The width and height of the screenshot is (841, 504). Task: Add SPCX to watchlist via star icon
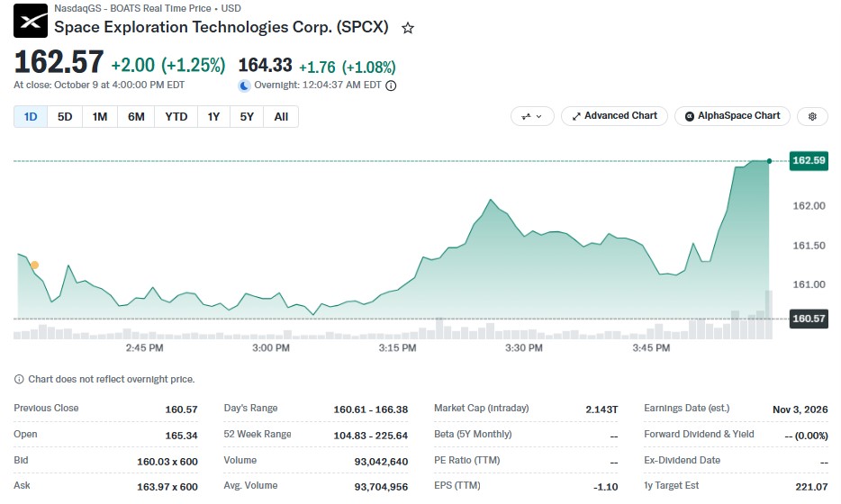tap(408, 28)
